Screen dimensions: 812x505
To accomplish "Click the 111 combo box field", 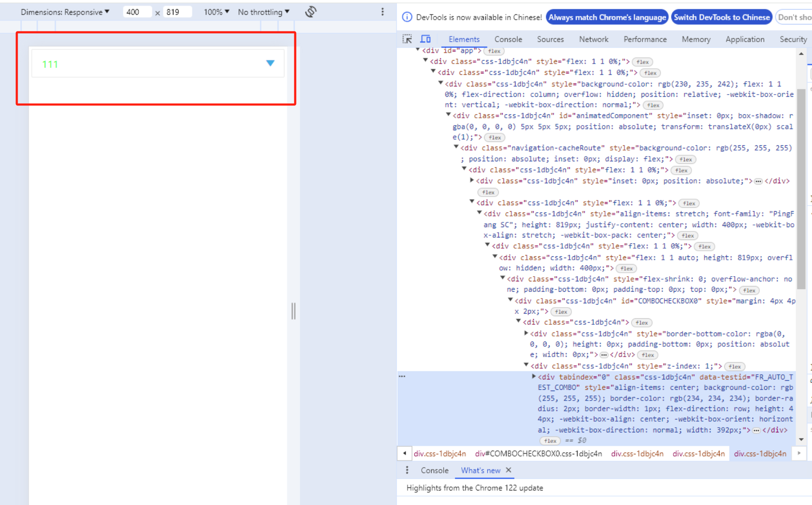I will [x=158, y=64].
